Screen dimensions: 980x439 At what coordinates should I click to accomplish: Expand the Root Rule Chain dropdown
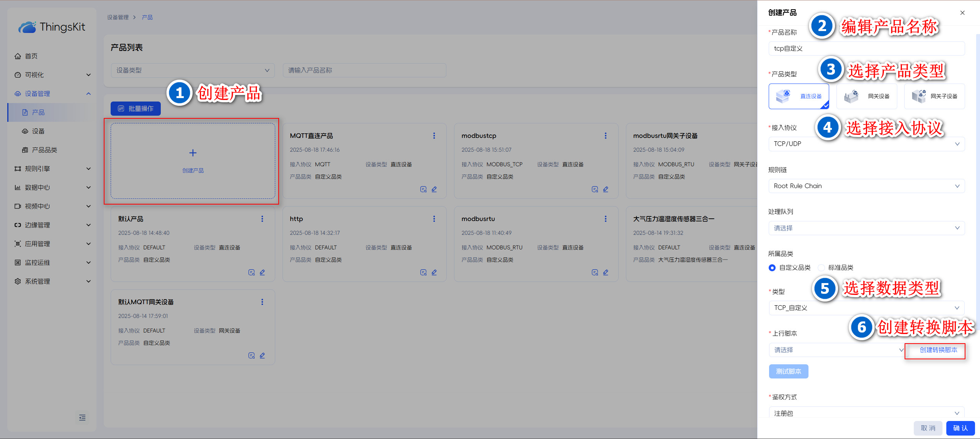click(x=866, y=186)
